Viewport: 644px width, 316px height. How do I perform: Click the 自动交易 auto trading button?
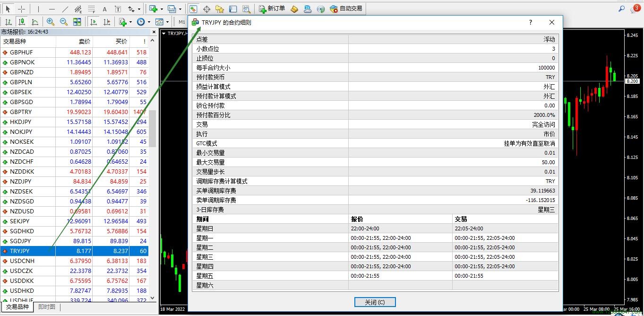pos(346,9)
